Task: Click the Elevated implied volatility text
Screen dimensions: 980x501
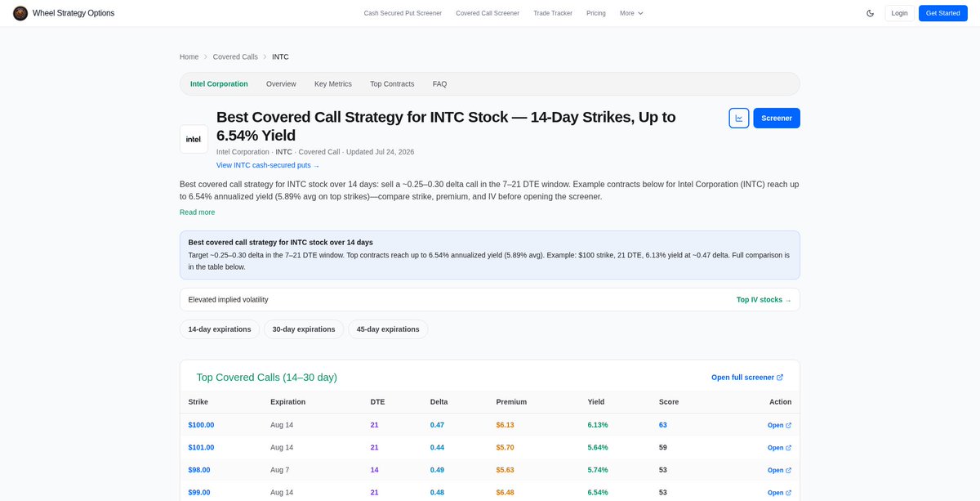Action: 228,300
